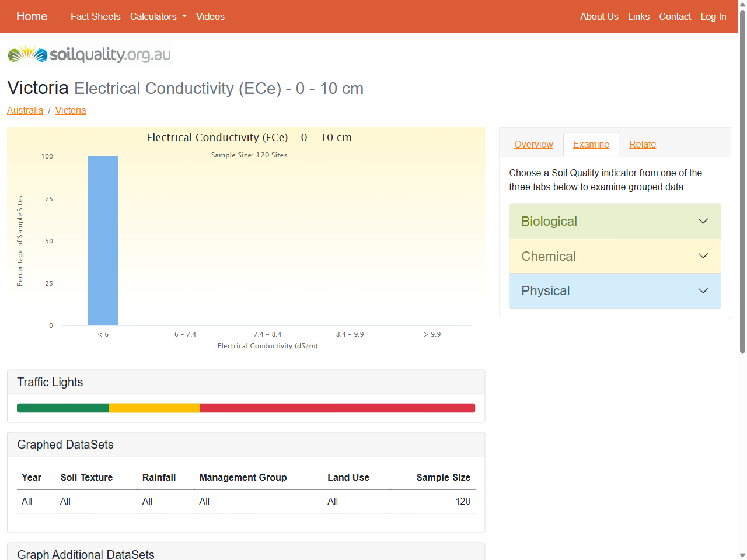The width and height of the screenshot is (747, 560).
Task: Click the Log In button
Action: tap(713, 16)
